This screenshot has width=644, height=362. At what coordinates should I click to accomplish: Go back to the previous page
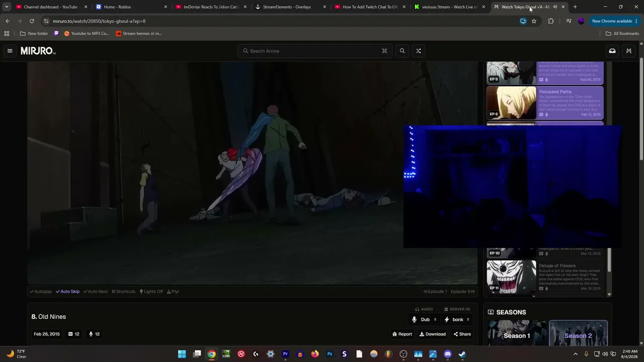point(8,21)
